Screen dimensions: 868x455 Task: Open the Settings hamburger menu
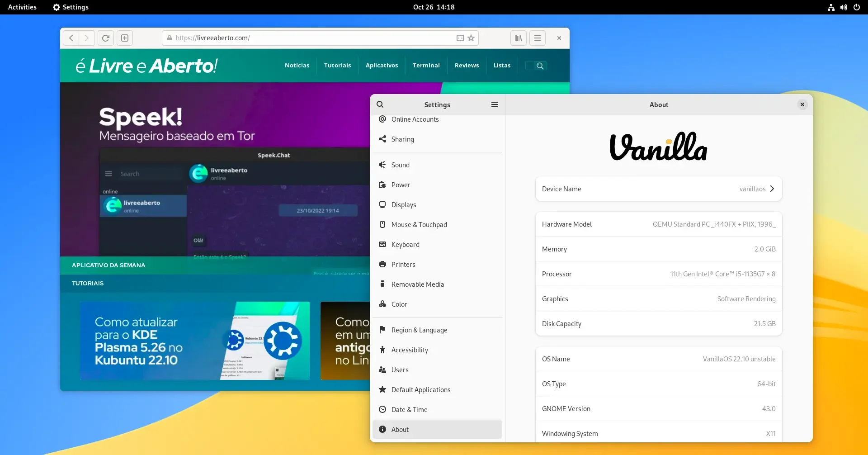(495, 104)
